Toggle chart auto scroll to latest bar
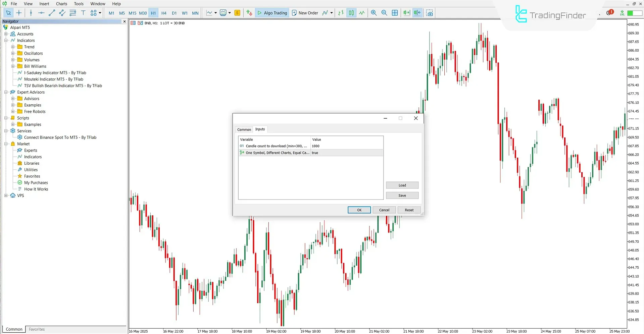The height and width of the screenshot is (334, 644). tap(406, 13)
